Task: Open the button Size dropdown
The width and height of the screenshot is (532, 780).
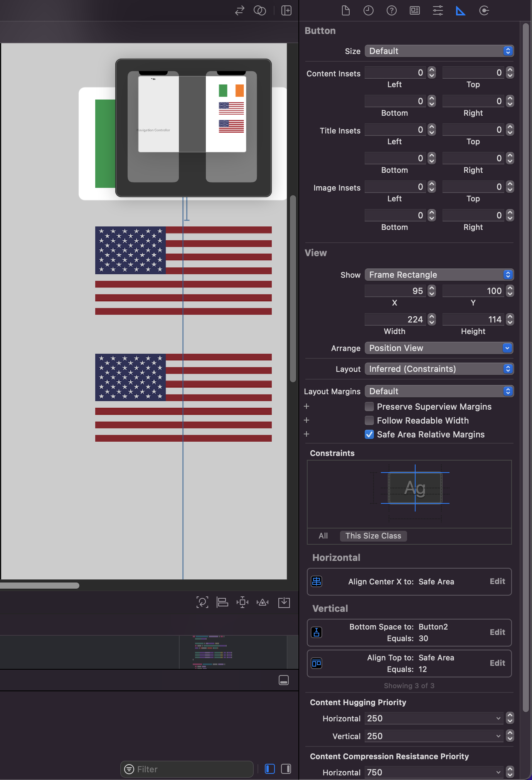Action: pyautogui.click(x=439, y=51)
